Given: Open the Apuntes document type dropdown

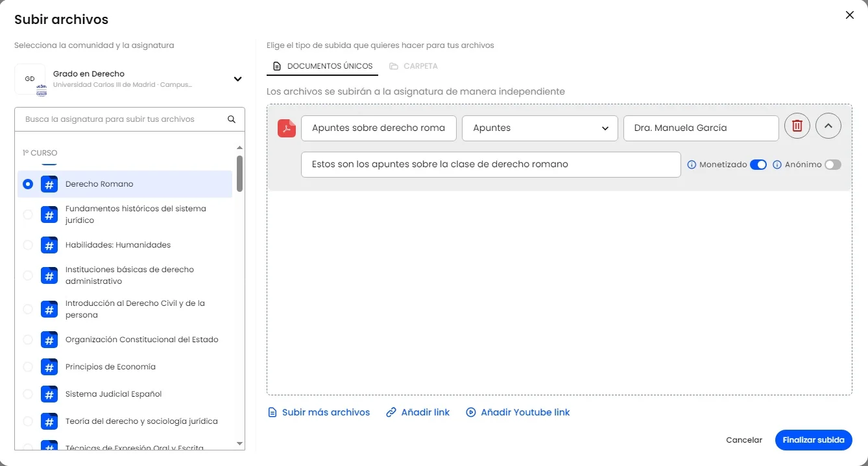Looking at the screenshot, I should 539,128.
